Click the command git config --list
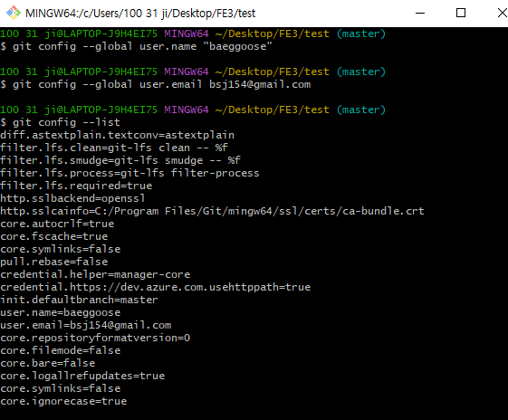508x420 pixels. point(66,122)
